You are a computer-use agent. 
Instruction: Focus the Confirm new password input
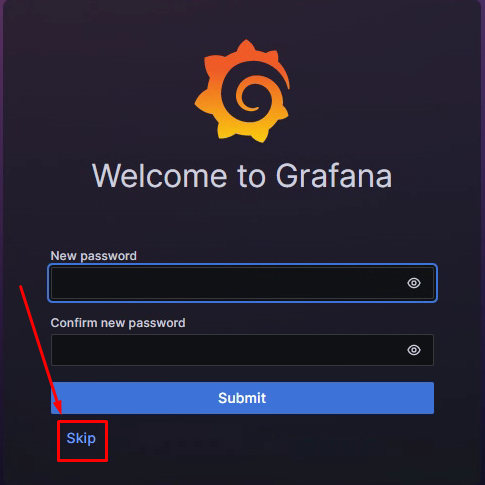pos(242,350)
